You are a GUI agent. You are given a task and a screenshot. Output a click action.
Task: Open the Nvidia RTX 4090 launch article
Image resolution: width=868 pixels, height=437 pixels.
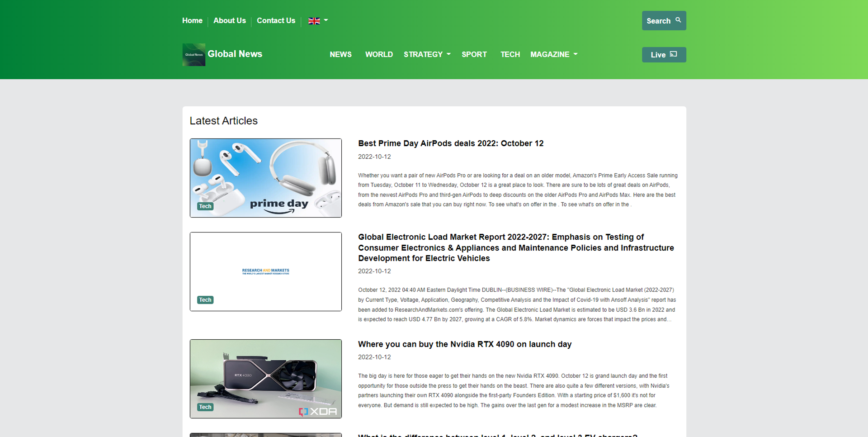465,344
